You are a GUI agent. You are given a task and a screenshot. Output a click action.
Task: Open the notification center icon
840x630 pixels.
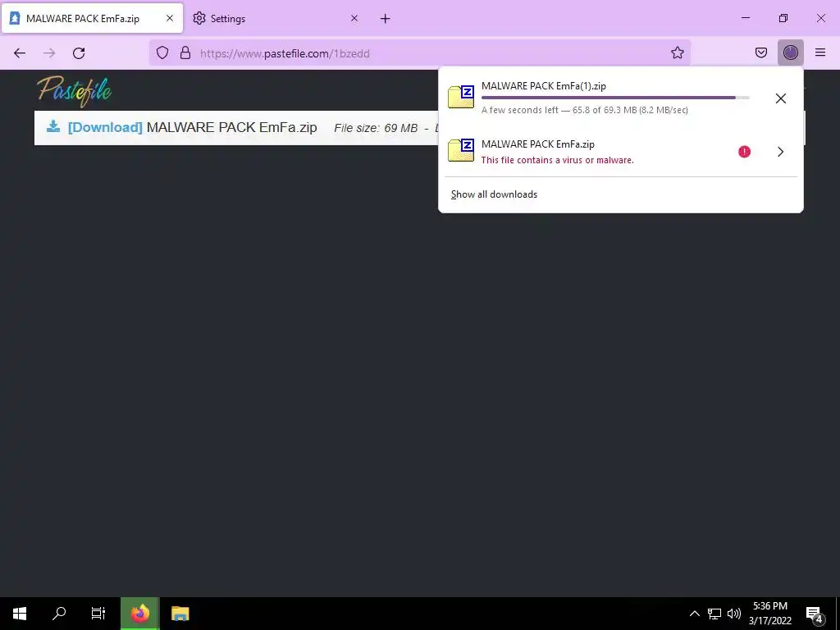(x=815, y=614)
